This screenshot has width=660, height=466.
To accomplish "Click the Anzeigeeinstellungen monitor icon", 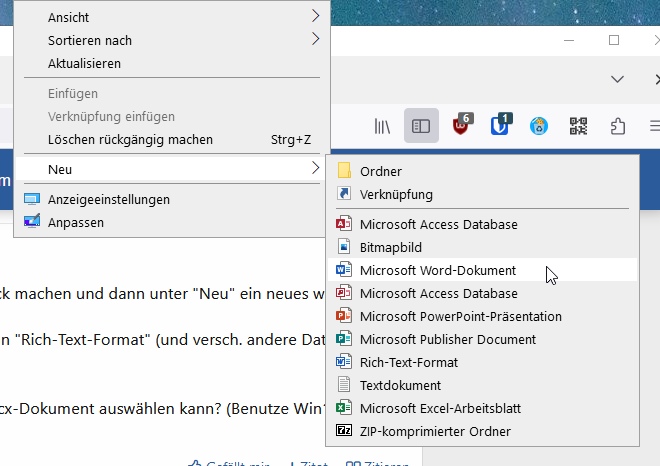I will pos(32,199).
